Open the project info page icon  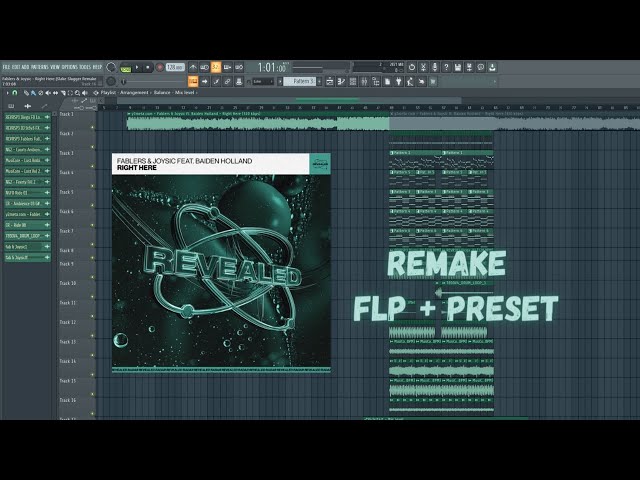387,82
